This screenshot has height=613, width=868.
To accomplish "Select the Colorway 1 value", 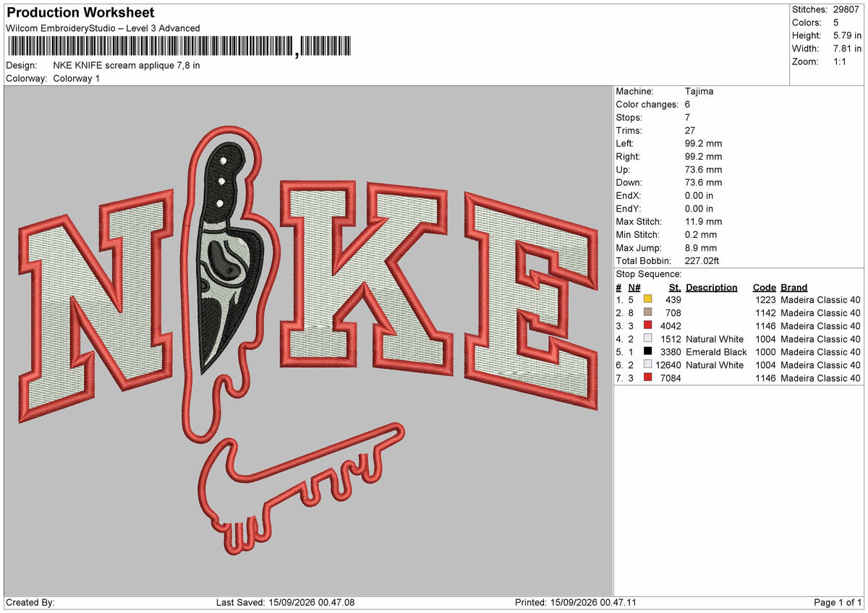I will [77, 78].
